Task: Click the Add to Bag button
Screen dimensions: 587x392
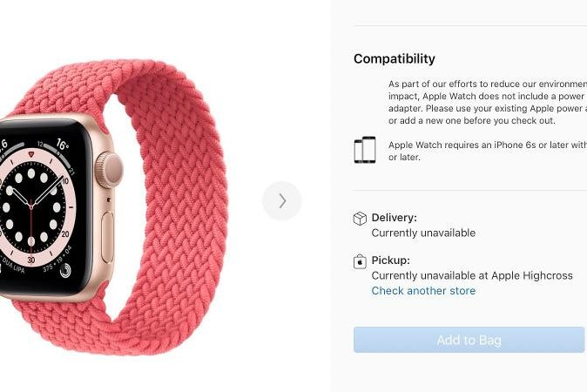Action: click(x=469, y=340)
